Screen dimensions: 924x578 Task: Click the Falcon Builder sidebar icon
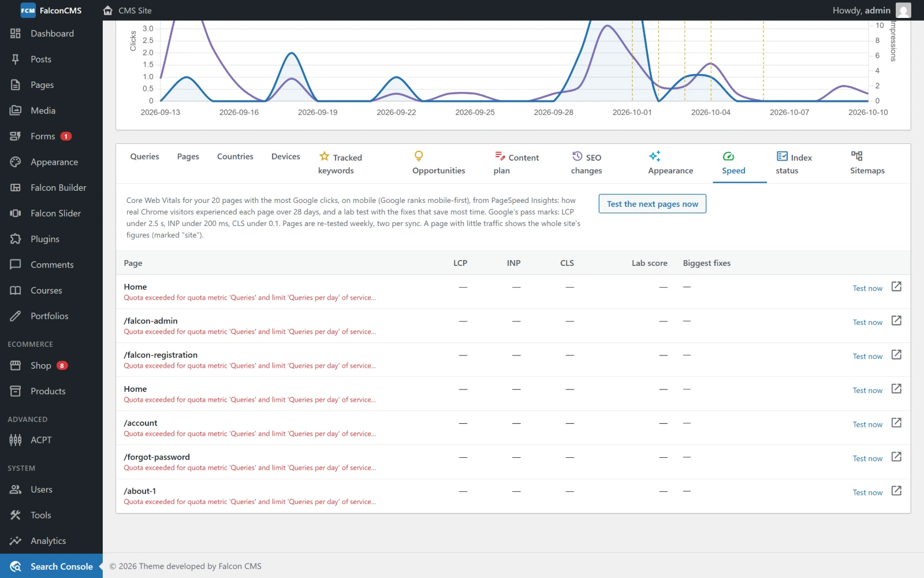tap(16, 187)
